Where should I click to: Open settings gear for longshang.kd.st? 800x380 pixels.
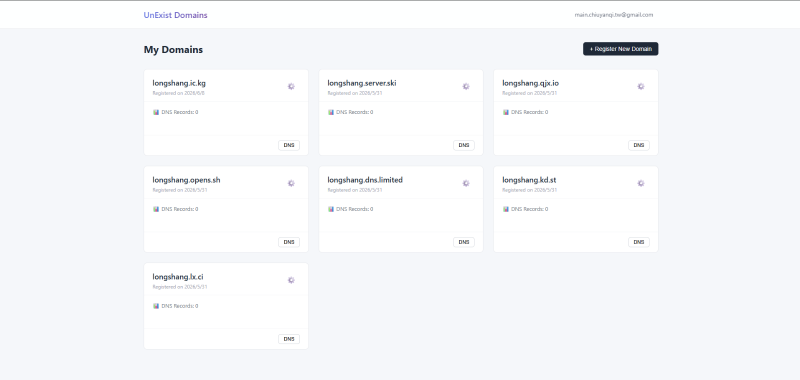[641, 183]
